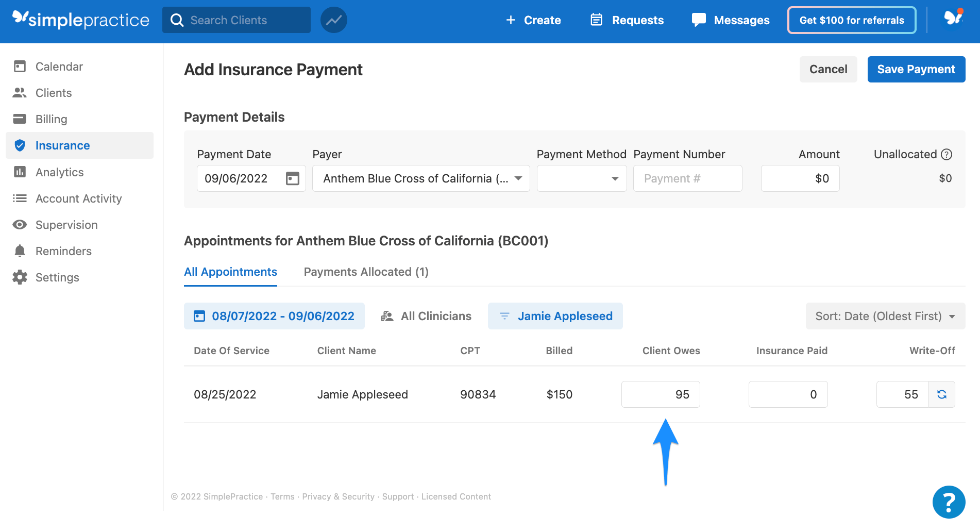View Account Activity from the sidebar

(x=78, y=198)
